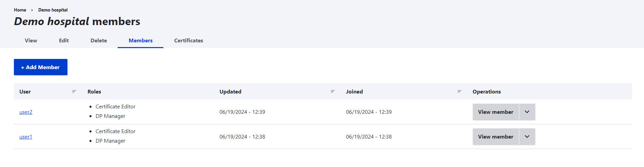Screen dimensions: 644x167
Task: Sort table by User header text
Action: (x=25, y=92)
